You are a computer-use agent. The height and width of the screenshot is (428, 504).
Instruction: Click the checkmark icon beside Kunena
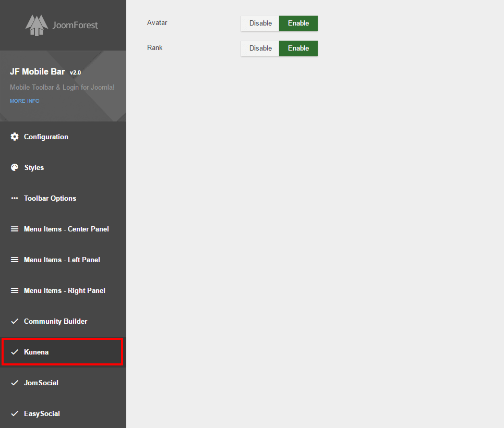coord(15,352)
